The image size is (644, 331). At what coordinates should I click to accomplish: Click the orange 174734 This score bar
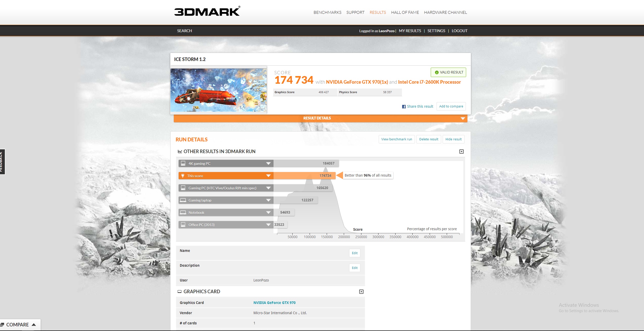(304, 176)
